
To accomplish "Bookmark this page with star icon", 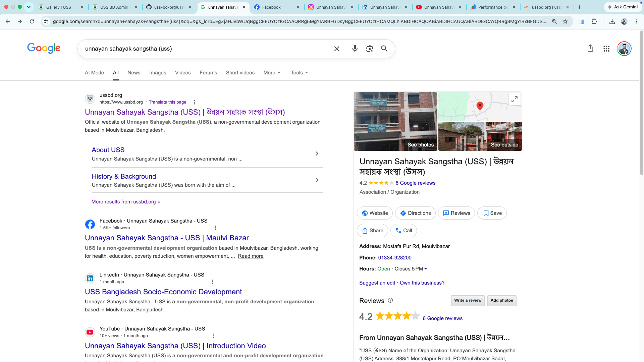I will click(x=565, y=21).
